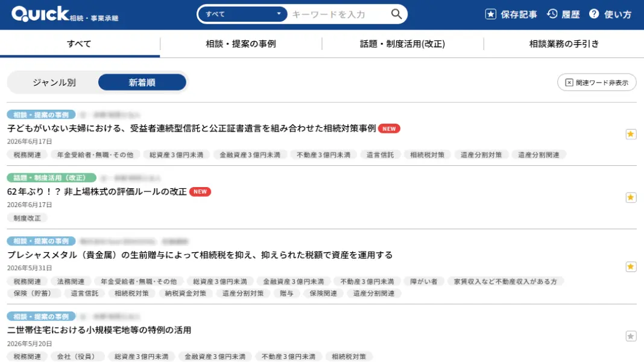
Task: Bookmark star for 子どもがいない夫婦 article
Action: (x=631, y=135)
